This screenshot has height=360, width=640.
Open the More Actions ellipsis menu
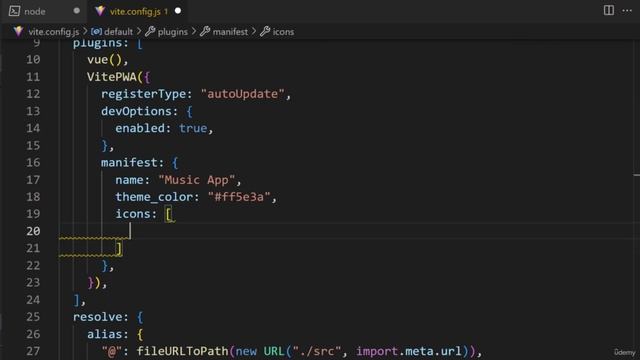coord(627,11)
